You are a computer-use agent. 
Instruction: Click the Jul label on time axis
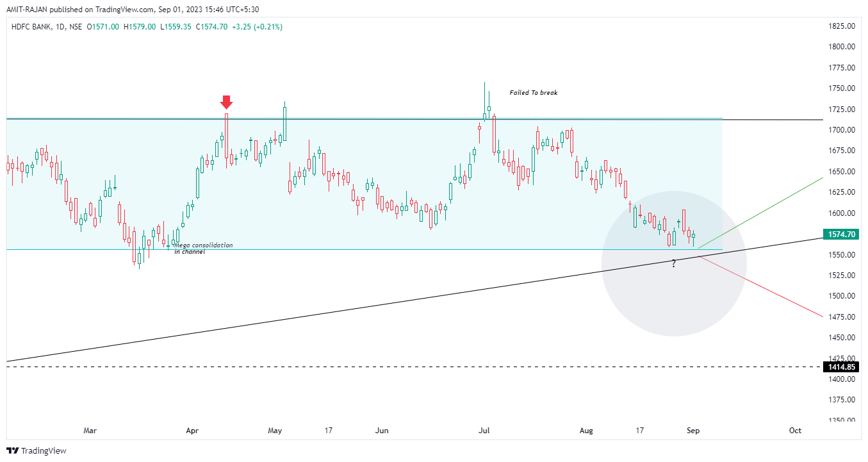pyautogui.click(x=484, y=431)
